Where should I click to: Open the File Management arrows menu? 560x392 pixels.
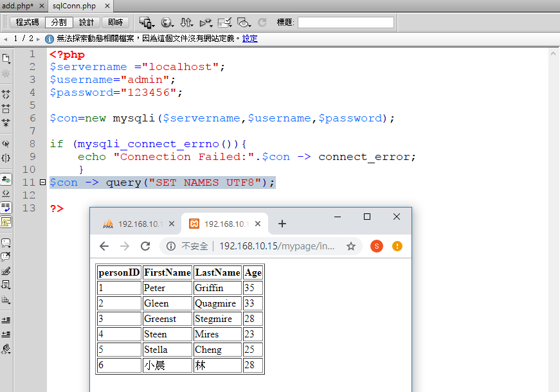(x=186, y=22)
